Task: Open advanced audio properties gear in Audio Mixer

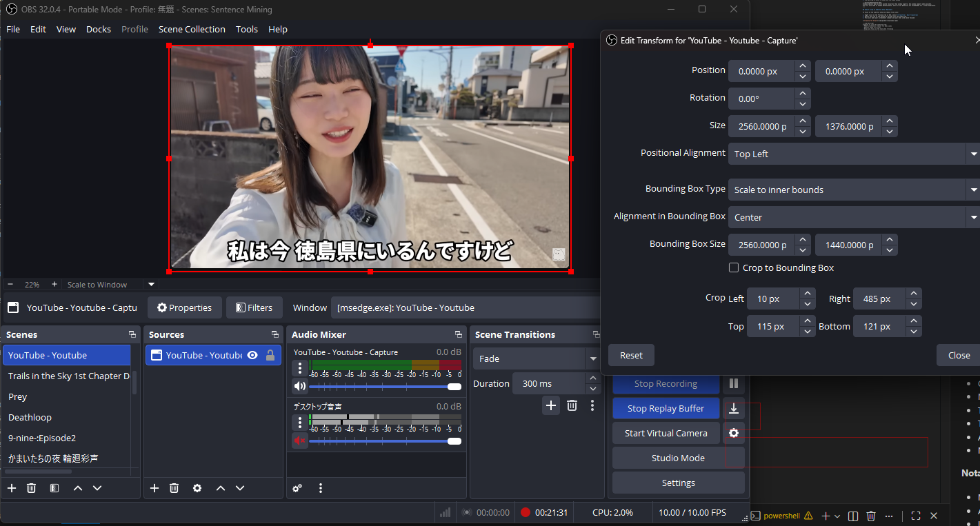Action: tap(297, 488)
